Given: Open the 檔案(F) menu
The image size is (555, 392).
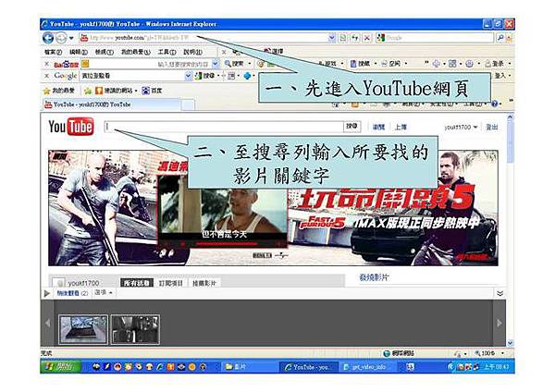Looking at the screenshot, I should click(x=53, y=52).
